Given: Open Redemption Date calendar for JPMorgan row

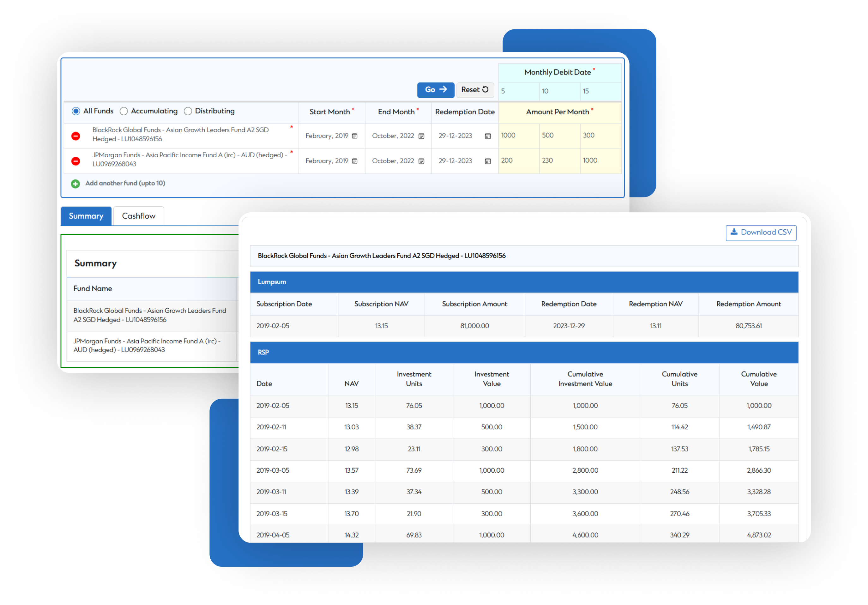Looking at the screenshot, I should pos(488,161).
